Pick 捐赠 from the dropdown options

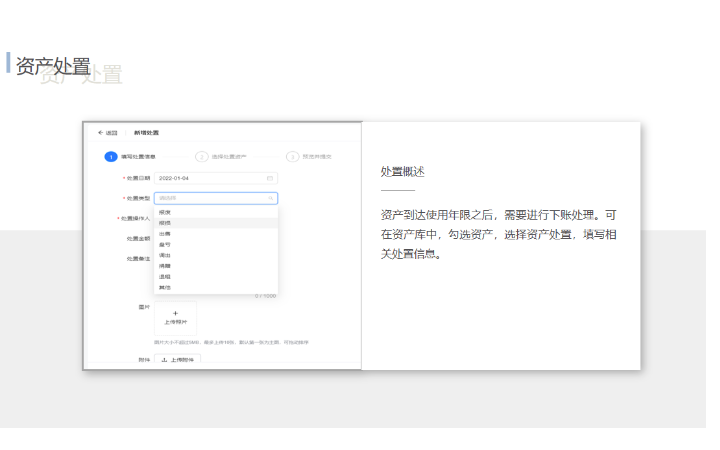click(165, 266)
